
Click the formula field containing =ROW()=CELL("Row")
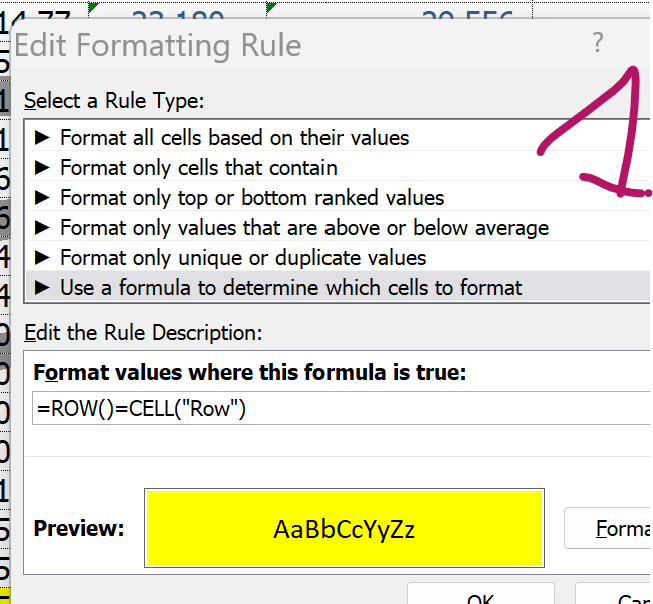point(341,408)
